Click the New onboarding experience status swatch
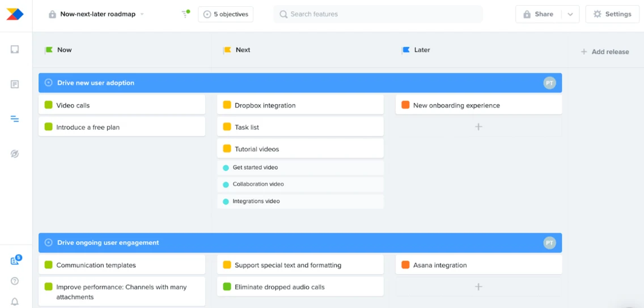644x308 pixels. 405,105
